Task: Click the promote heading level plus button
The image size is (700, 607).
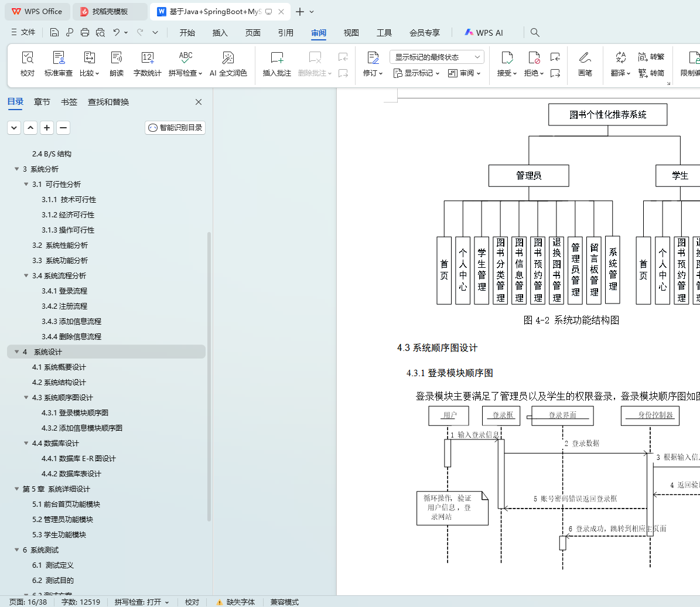Action: click(47, 128)
